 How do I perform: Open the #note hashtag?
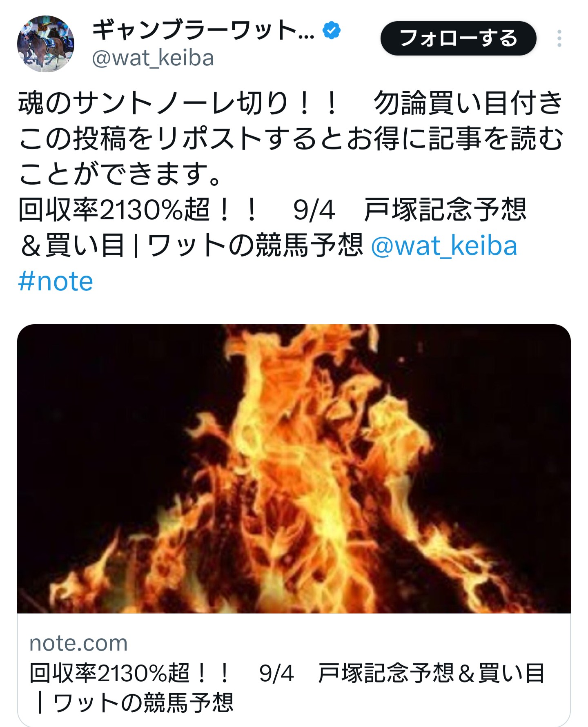click(x=56, y=281)
